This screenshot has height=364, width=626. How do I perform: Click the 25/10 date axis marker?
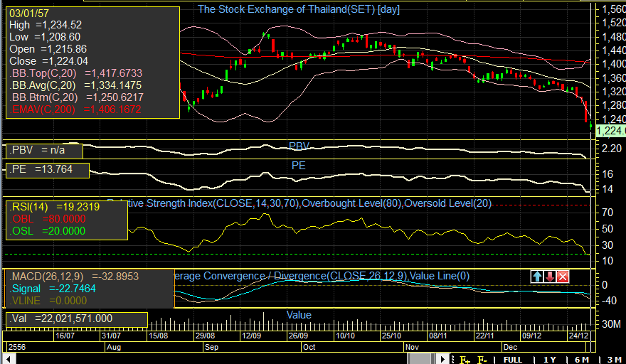click(x=391, y=336)
